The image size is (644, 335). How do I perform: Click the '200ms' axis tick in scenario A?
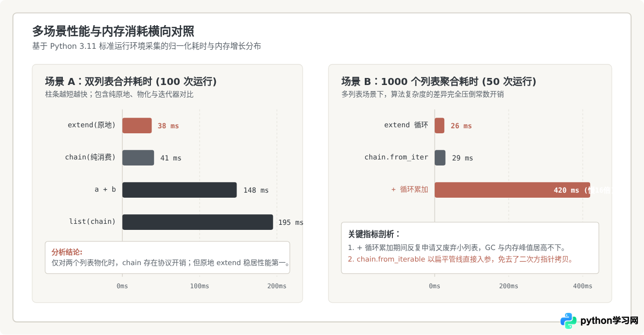pyautogui.click(x=277, y=286)
